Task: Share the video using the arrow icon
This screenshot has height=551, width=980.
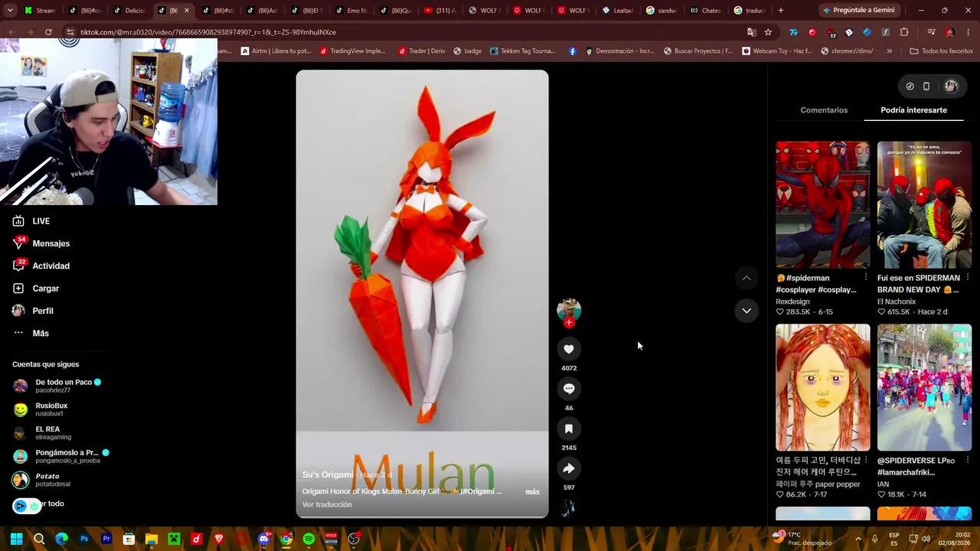Action: tap(569, 468)
